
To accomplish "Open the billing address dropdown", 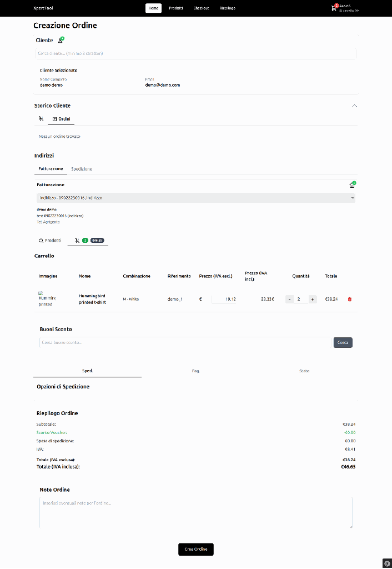I will click(x=195, y=197).
